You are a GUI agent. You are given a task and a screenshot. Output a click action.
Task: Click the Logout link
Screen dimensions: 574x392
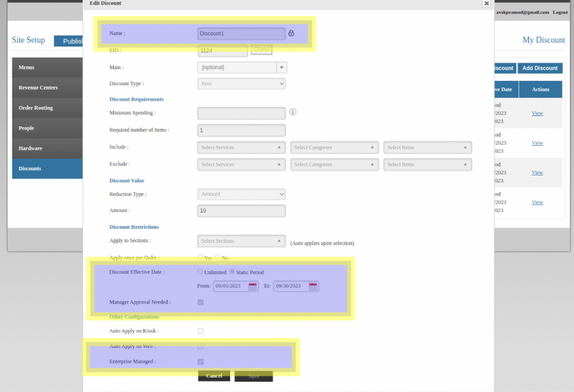(560, 12)
